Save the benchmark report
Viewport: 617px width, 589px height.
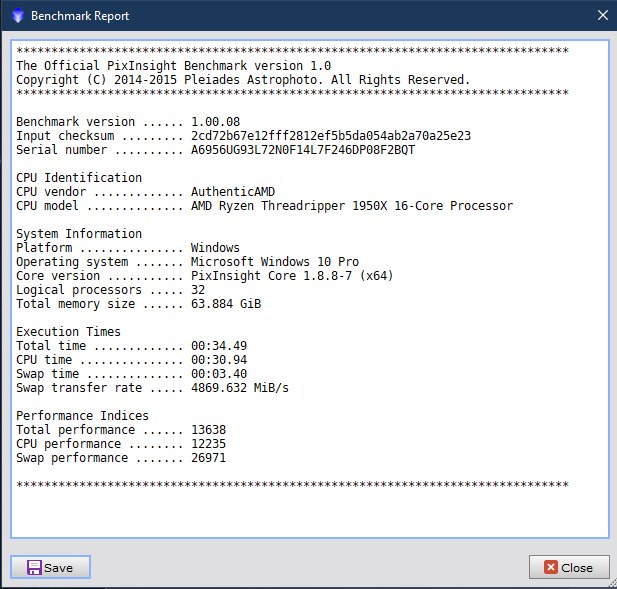50,567
